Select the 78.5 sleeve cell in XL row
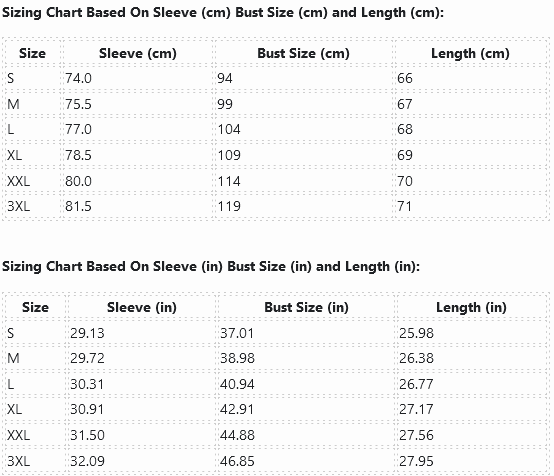This screenshot has width=554, height=476. point(137,155)
